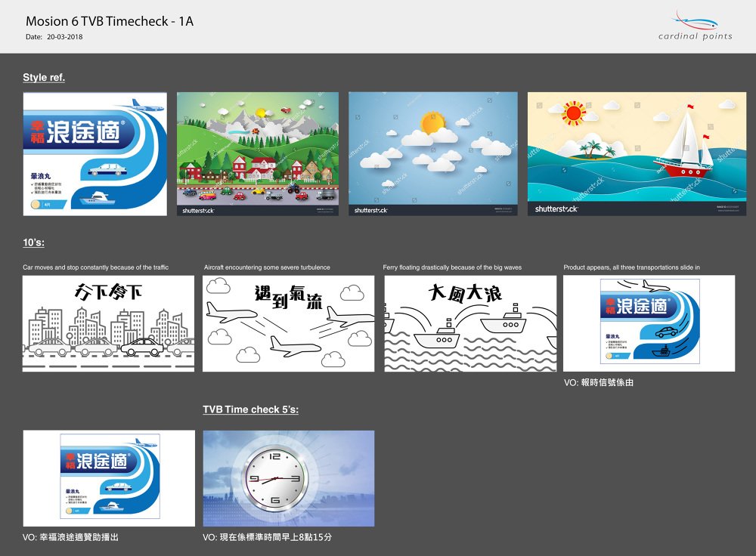
Task: Click the caption about car moving in traffic
Action: coord(96,267)
